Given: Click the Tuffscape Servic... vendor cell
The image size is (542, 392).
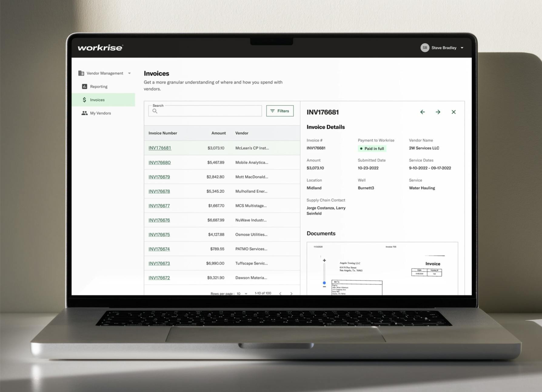Looking at the screenshot, I should pos(252,264).
